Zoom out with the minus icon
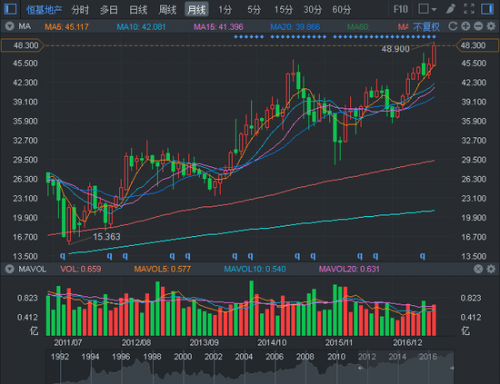The width and height of the screenshot is (500, 384). 478,26
